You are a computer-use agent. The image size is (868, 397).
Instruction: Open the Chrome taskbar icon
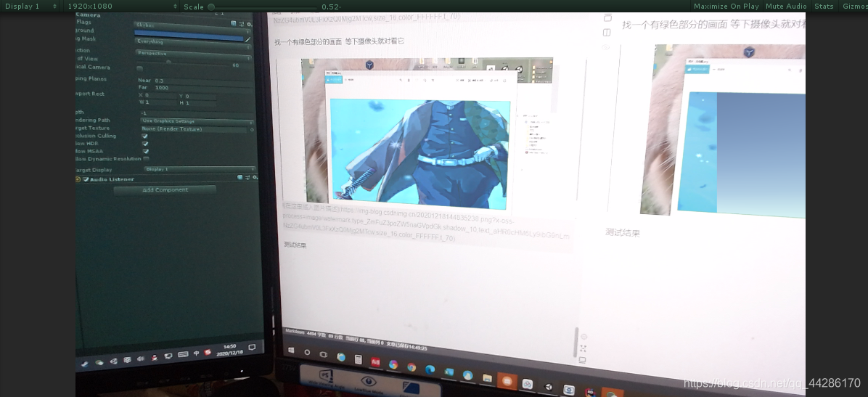412,367
